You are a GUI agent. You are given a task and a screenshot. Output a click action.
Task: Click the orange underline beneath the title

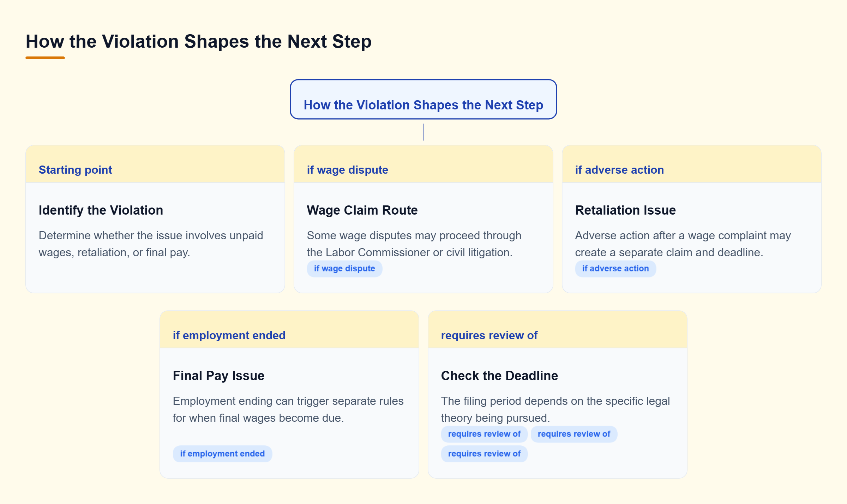(x=45, y=58)
